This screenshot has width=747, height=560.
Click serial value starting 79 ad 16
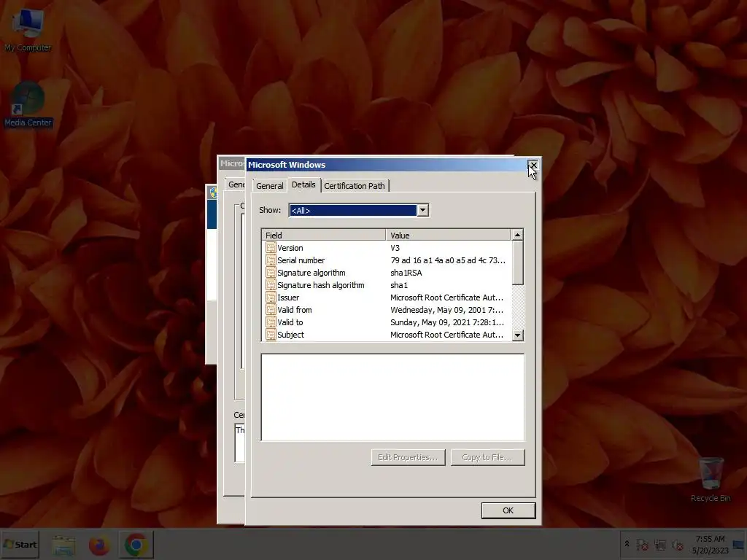click(448, 260)
